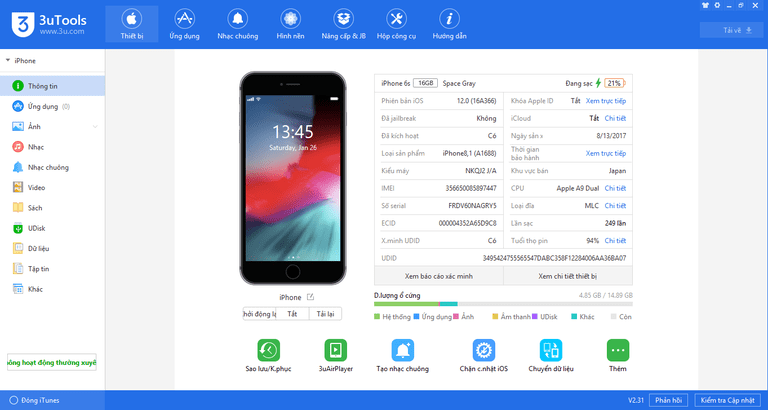Image resolution: width=768 pixels, height=410 pixels.
Task: Click Chi tiết link for iCloud
Action: click(615, 119)
